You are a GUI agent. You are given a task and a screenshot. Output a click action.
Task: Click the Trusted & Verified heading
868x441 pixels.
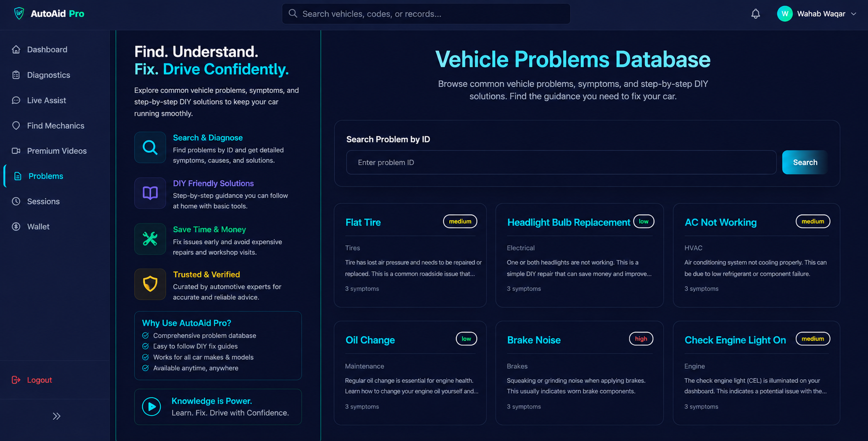[206, 274]
